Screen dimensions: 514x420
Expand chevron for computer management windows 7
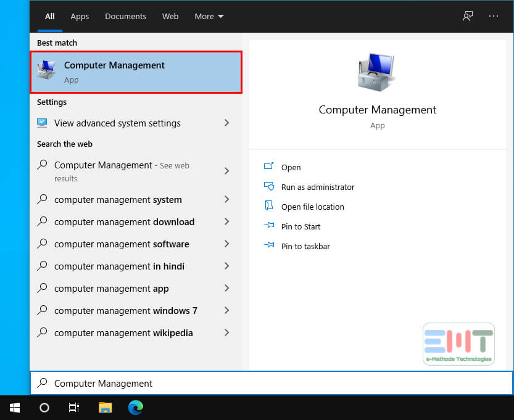[x=227, y=311]
